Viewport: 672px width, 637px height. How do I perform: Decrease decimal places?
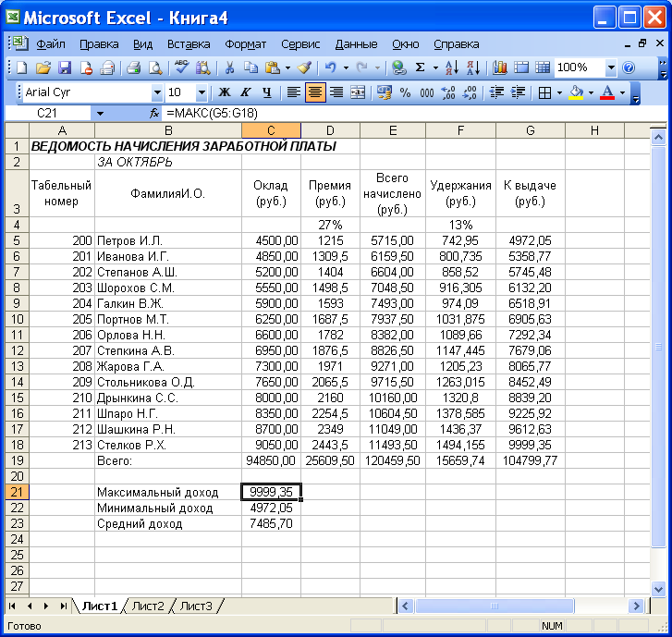[470, 92]
